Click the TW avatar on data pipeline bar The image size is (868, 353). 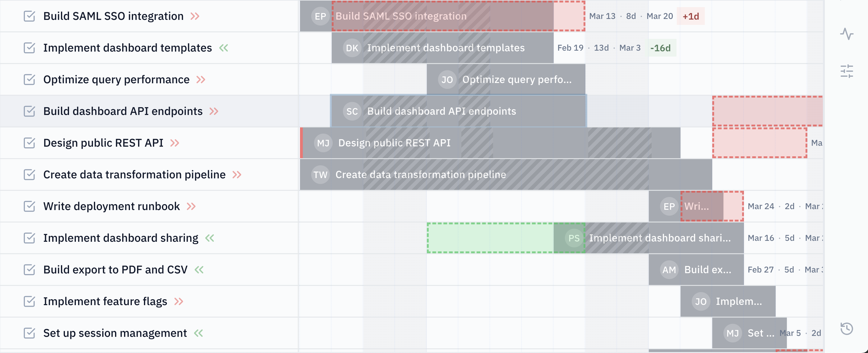tap(320, 174)
